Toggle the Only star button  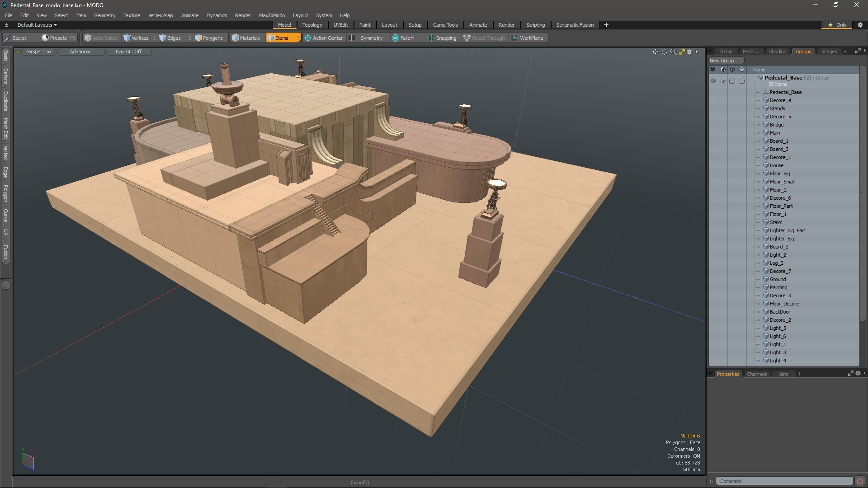(837, 25)
